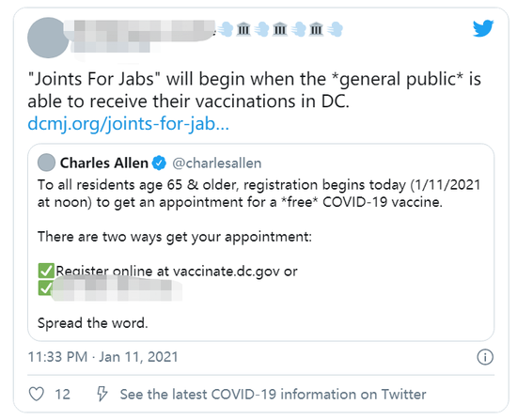
Task: Open the tweet author's profile picture
Action: (x=48, y=38)
